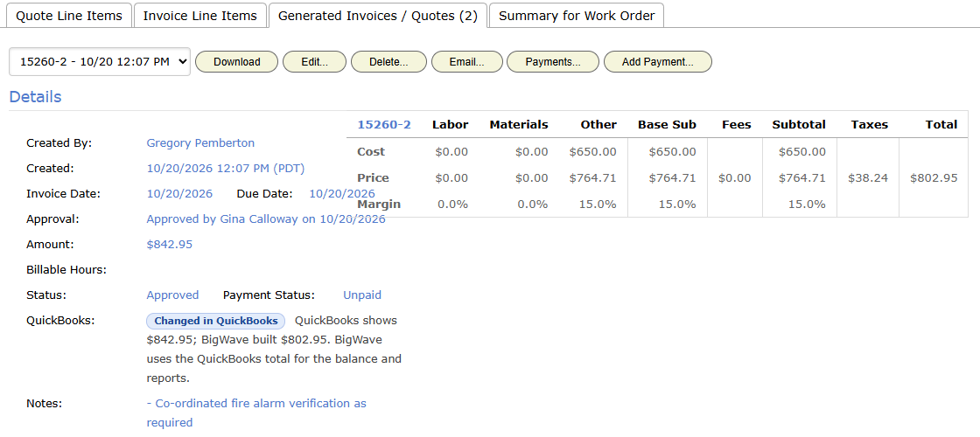Expand the 15260-2 invoice selector dropdown
Viewport: 980px width, 437px height.
[100, 62]
